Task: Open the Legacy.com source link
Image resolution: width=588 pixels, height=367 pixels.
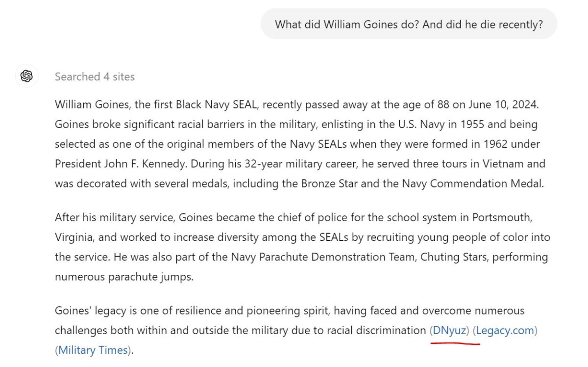Action: coord(505,331)
